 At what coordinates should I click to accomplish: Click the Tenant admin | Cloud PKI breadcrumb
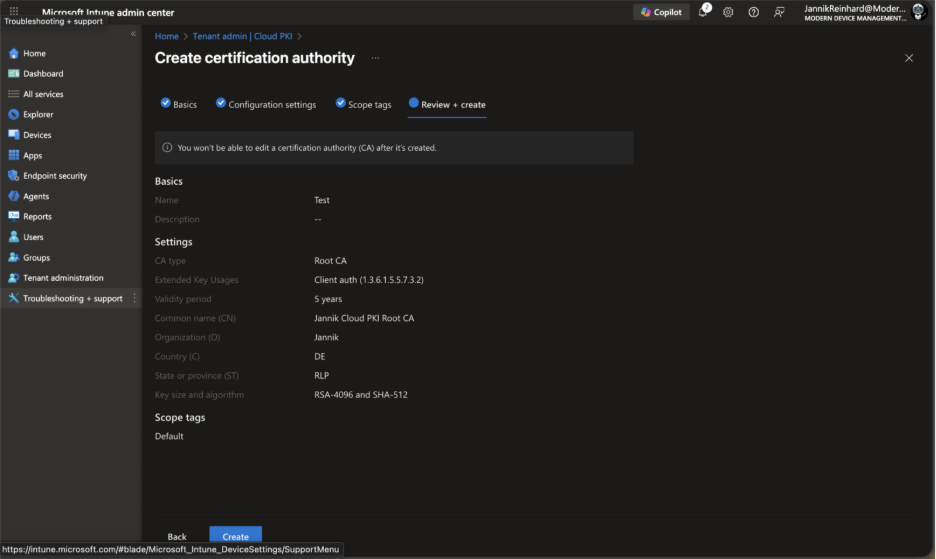242,36
